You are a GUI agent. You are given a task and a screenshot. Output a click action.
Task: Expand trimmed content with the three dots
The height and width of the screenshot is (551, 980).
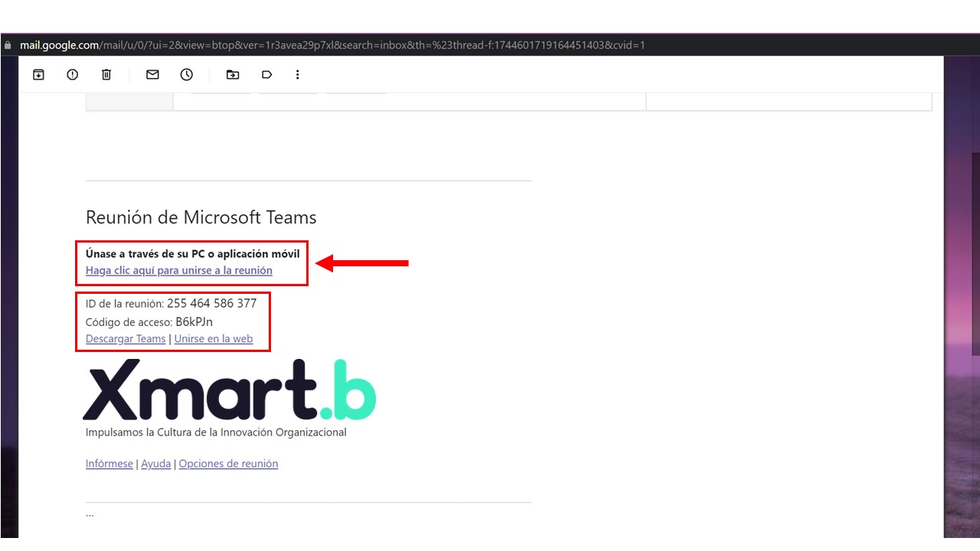[90, 514]
